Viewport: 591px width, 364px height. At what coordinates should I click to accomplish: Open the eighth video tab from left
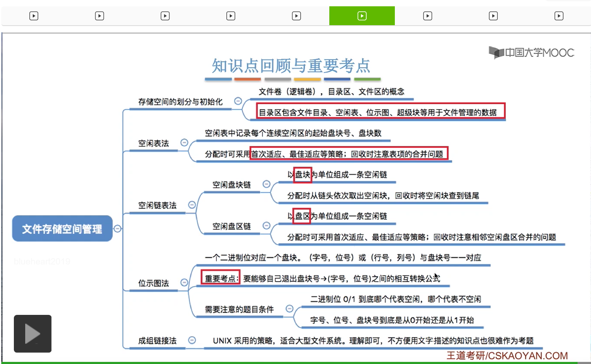click(493, 16)
